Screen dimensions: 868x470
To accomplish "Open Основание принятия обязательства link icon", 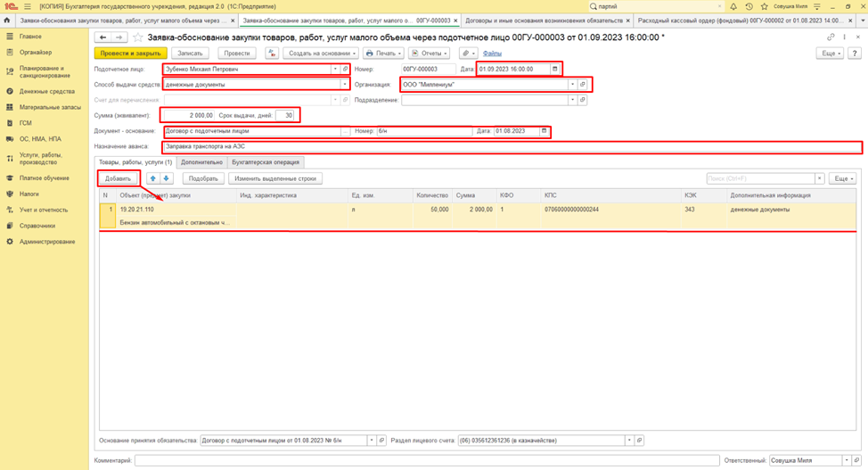I will 381,440.
